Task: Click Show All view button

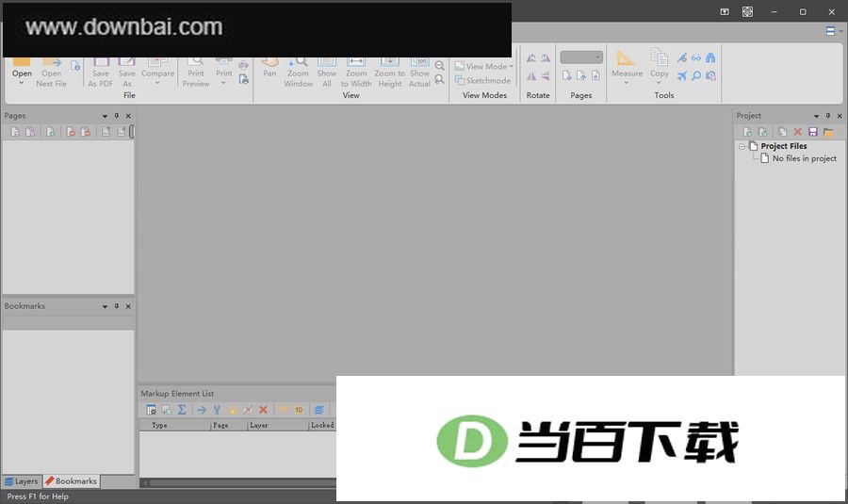Action: click(x=327, y=73)
